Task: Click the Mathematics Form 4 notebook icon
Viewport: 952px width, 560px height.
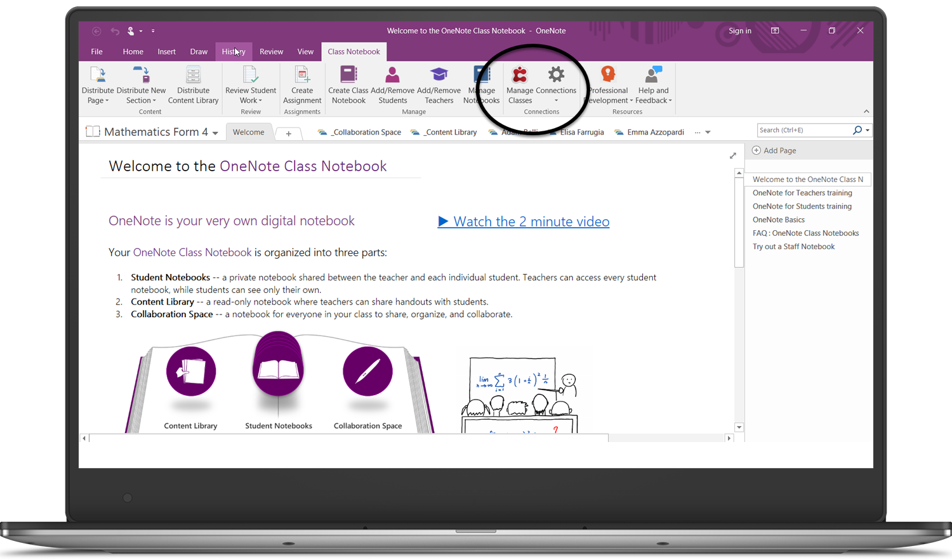Action: click(x=93, y=131)
